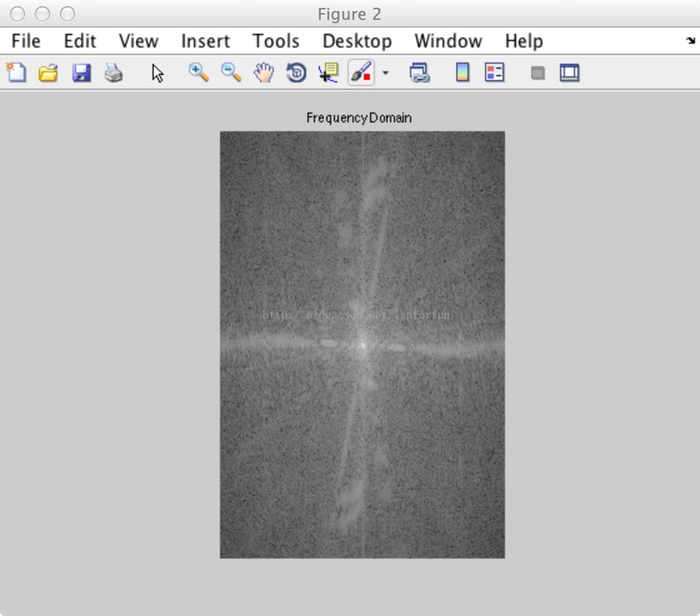The height and width of the screenshot is (616, 700).
Task: Print the figure using the printer icon
Action: pos(113,72)
